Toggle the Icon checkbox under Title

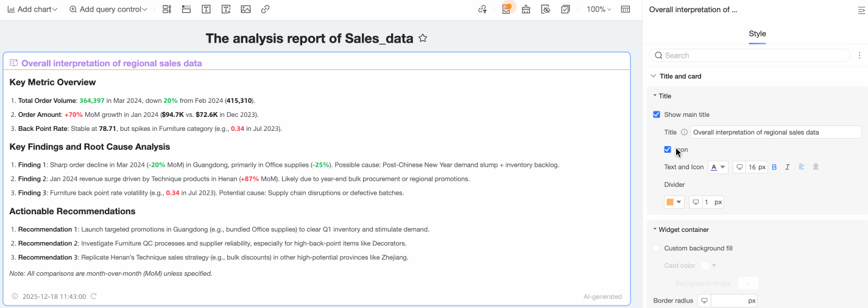pos(668,150)
